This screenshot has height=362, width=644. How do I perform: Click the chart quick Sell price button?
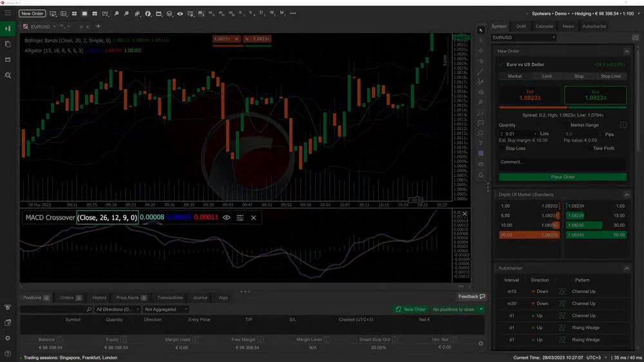(227, 39)
